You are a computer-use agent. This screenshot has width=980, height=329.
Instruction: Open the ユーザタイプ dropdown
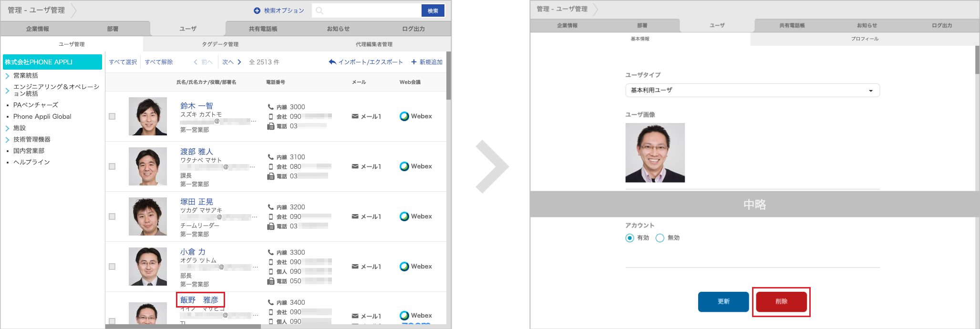752,90
